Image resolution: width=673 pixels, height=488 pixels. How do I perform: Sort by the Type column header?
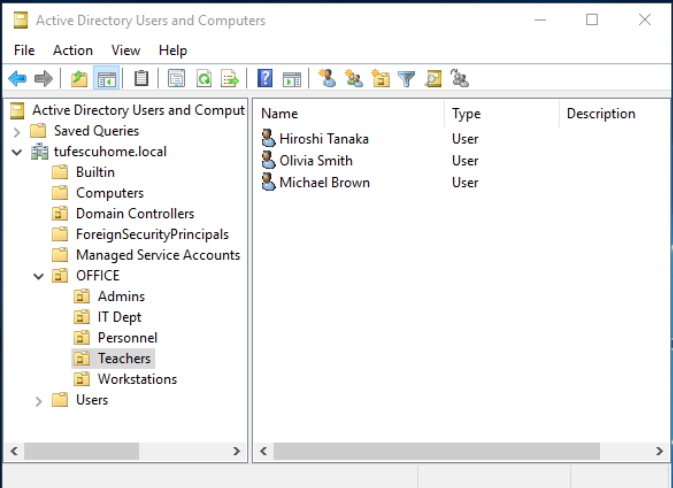[502, 114]
